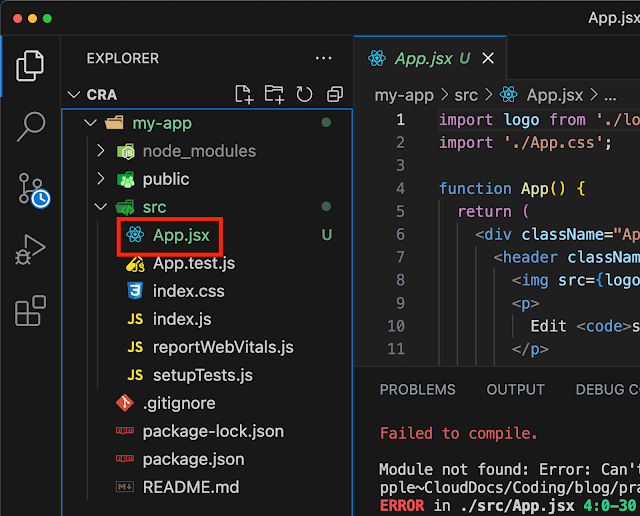640x516 pixels.
Task: Refresh the Explorer file tree
Action: coord(304,95)
